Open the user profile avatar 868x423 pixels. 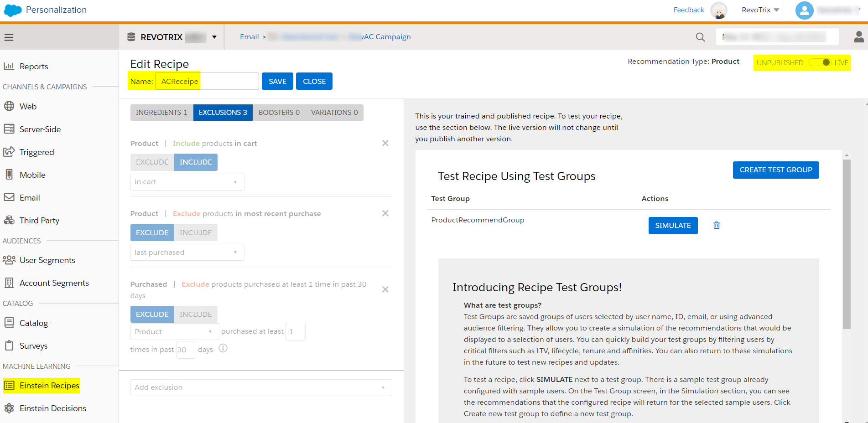pyautogui.click(x=804, y=10)
